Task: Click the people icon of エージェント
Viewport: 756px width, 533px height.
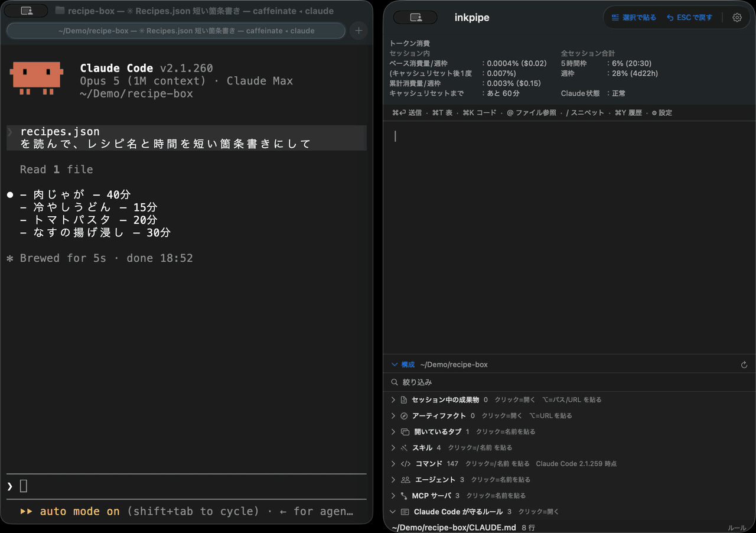Action: pyautogui.click(x=406, y=480)
